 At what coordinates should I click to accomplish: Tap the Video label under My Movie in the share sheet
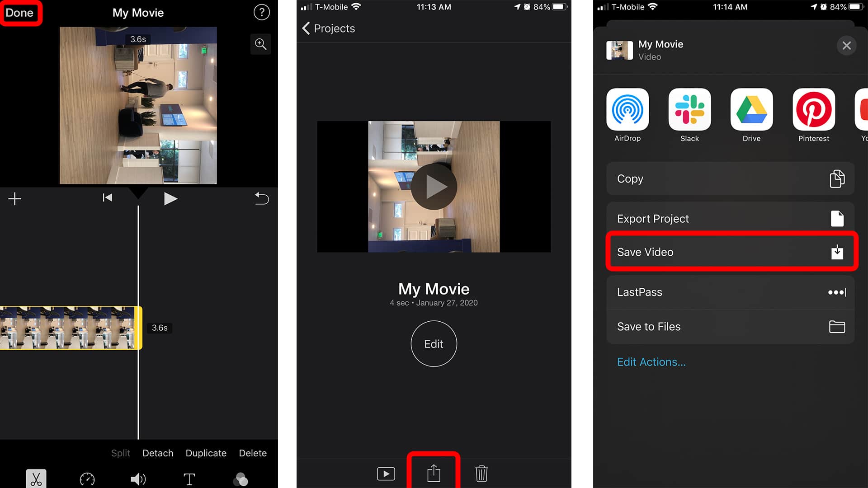point(650,57)
